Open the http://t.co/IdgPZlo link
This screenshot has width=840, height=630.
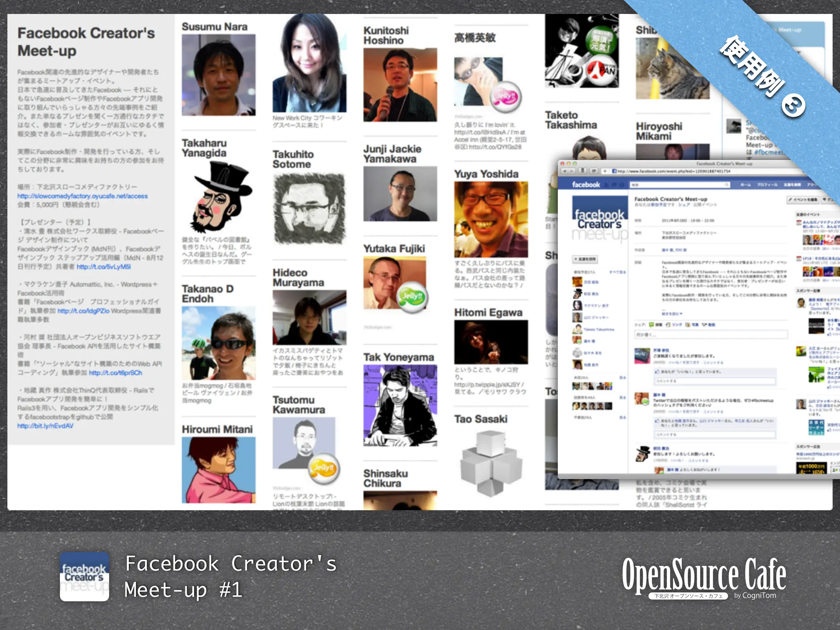83,311
